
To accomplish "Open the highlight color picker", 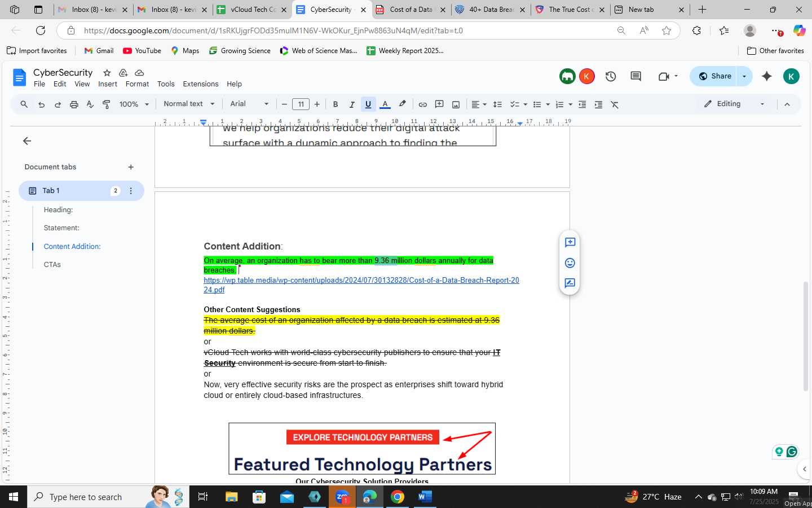I will click(402, 104).
